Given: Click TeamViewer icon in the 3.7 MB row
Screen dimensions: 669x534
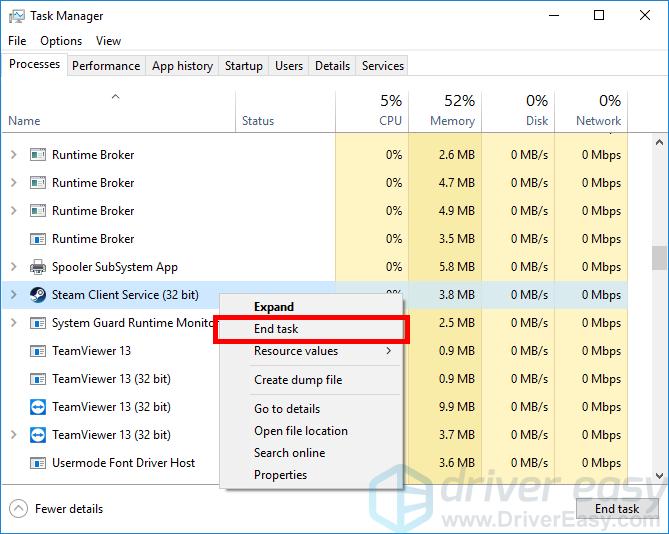Looking at the screenshot, I should point(38,435).
